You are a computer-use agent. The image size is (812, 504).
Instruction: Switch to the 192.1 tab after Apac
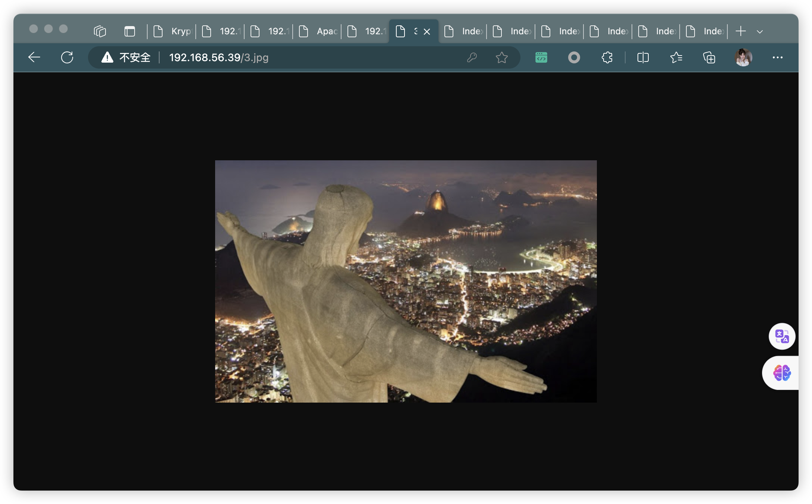[x=366, y=31]
